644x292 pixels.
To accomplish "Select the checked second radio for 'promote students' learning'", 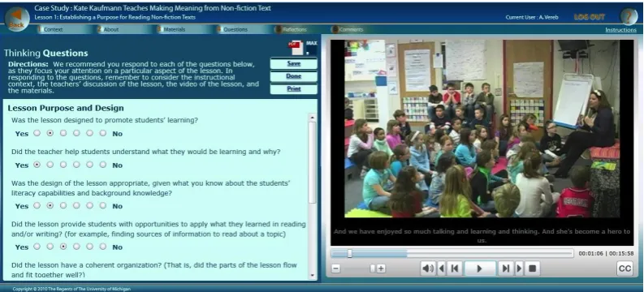I will pos(50,133).
